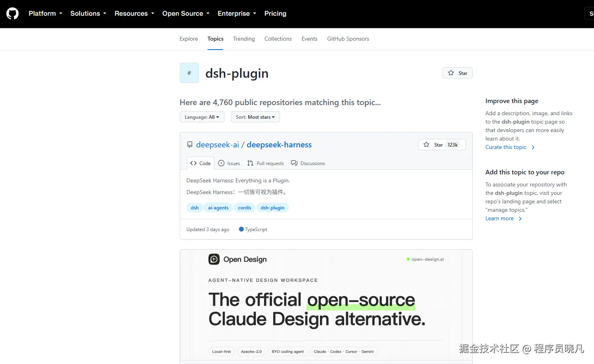Open the Language: All filter dropdown
This screenshot has height=364, width=594.
pyautogui.click(x=202, y=117)
